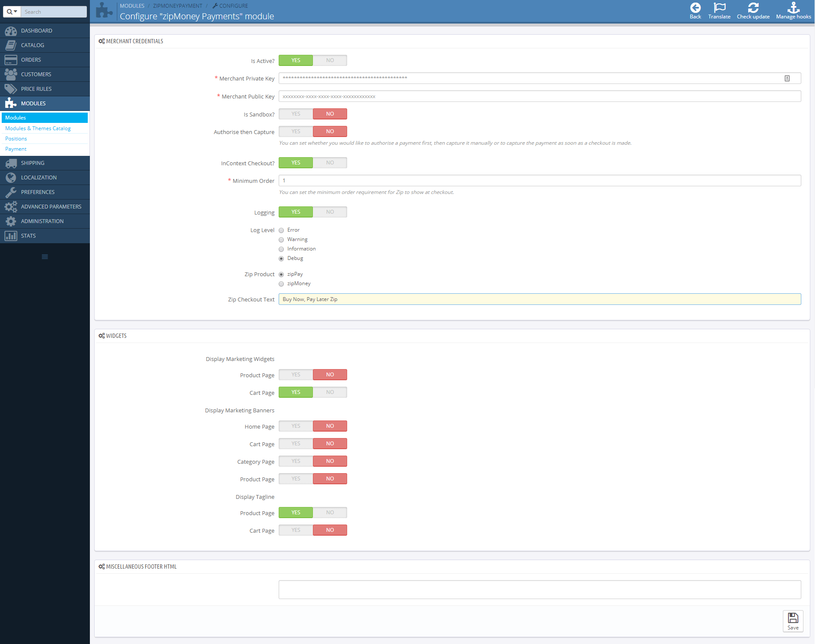Go to ZIPMONEYPAYMENT breadcrumb link

tap(178, 6)
